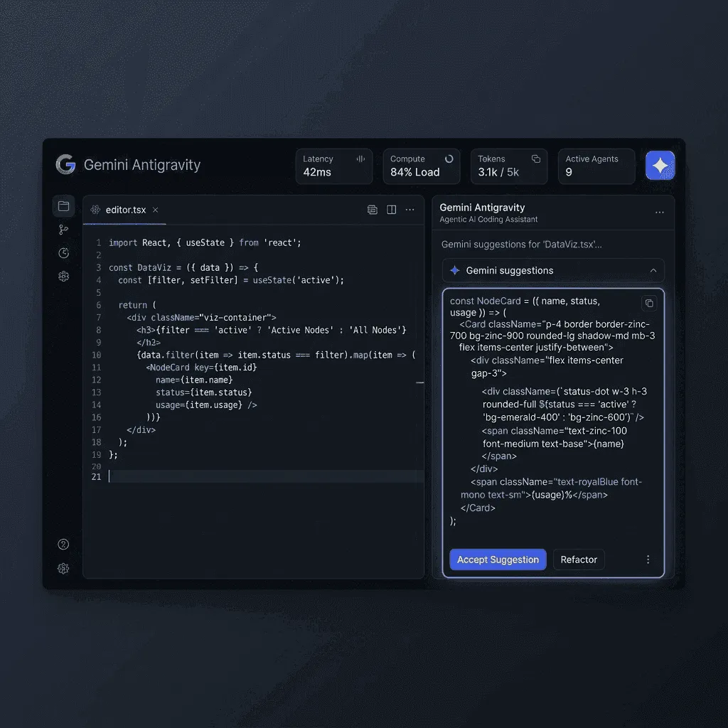Click the minimap marker at editor edge
Image resolution: width=728 pixels, height=728 pixels.
[419, 382]
